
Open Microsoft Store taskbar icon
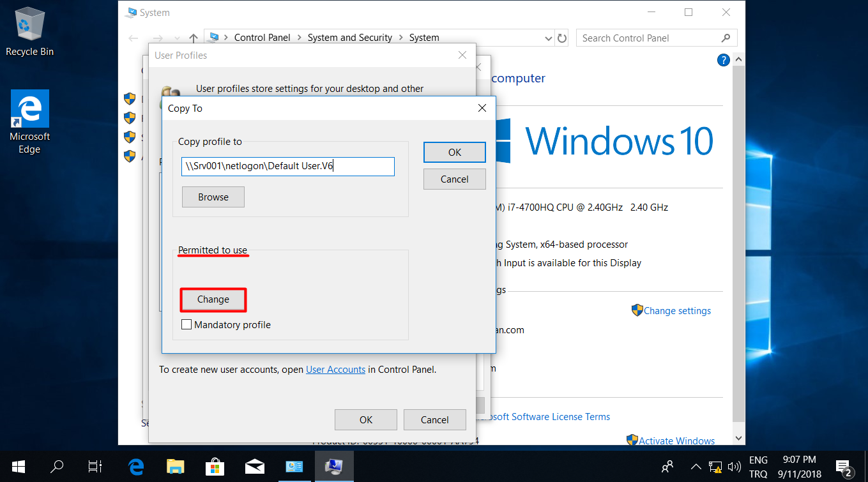click(x=215, y=467)
